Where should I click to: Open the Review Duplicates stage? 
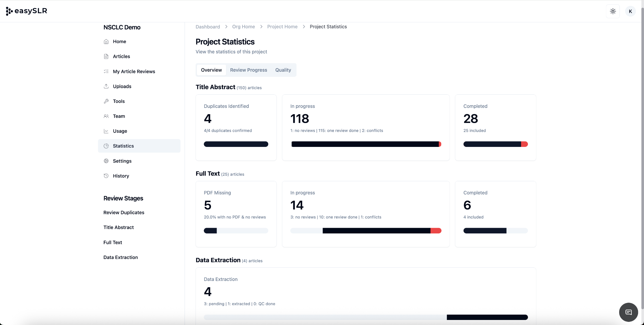point(124,212)
